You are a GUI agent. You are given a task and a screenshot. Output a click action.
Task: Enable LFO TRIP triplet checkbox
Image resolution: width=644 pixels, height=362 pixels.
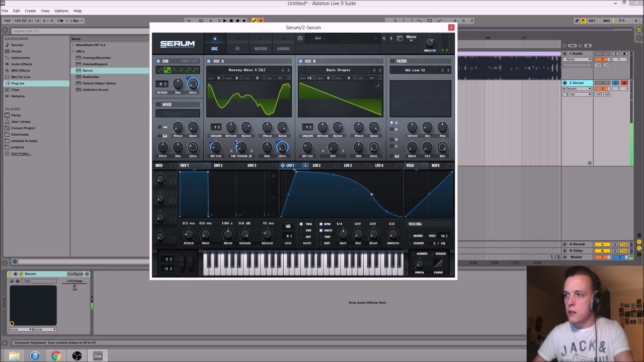(x=321, y=237)
